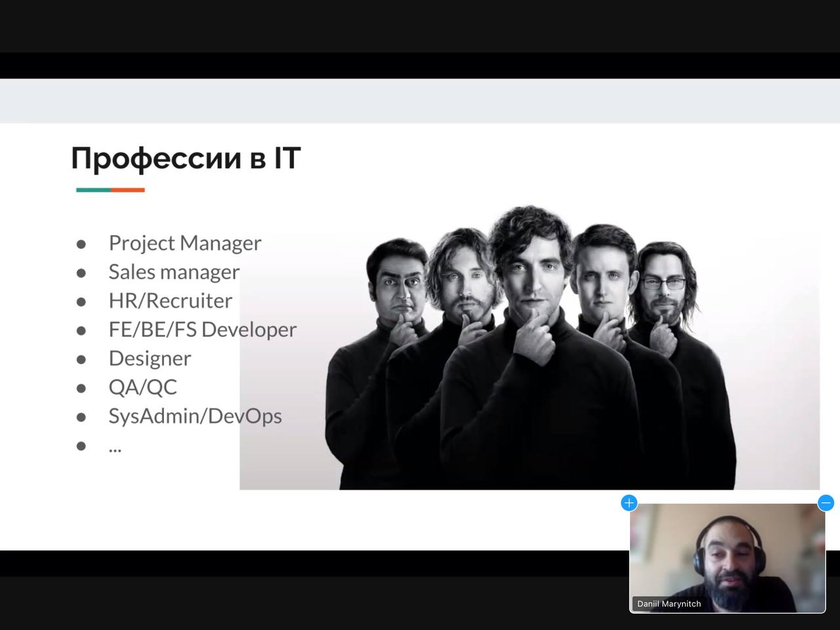
Task: Click on the "HR/Recruiter" list entry
Action: 170,301
